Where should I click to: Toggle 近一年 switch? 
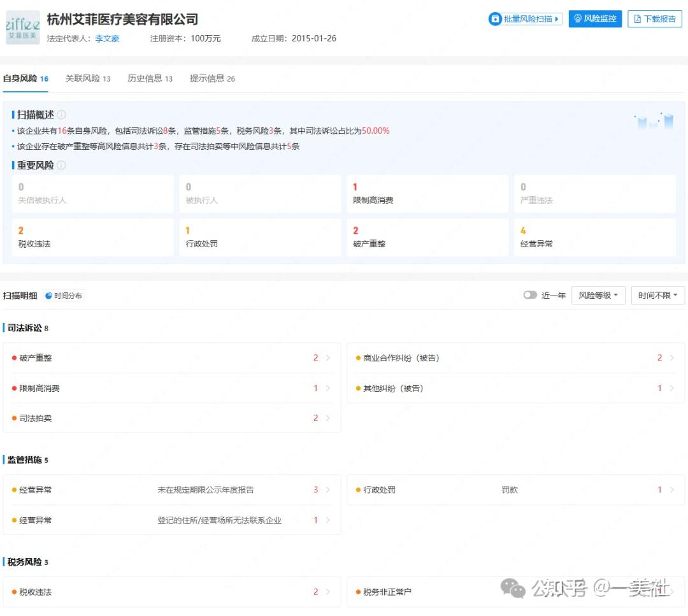(530, 295)
